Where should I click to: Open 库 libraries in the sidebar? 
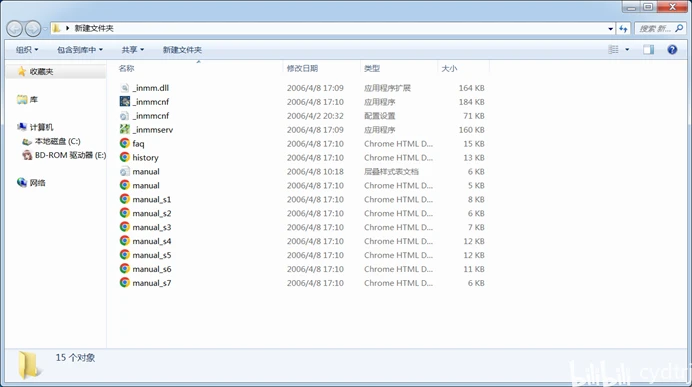pos(34,100)
